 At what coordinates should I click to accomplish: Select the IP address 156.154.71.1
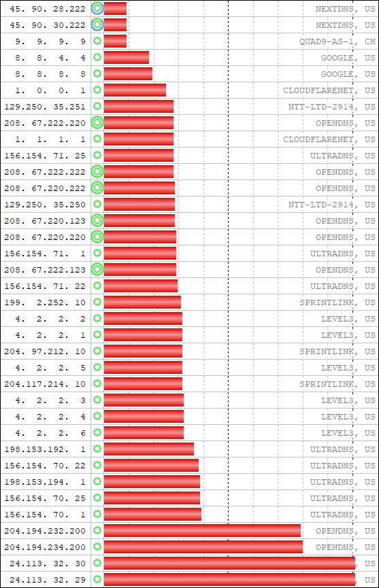tap(45, 254)
